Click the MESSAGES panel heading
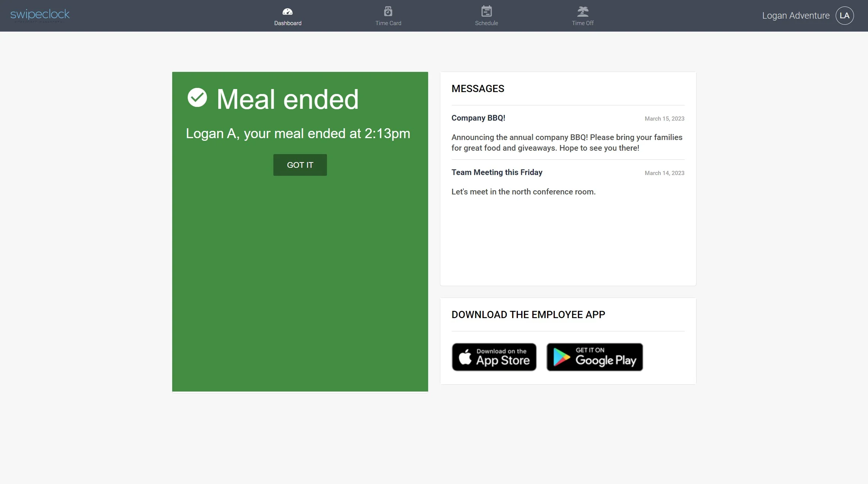 478,89
